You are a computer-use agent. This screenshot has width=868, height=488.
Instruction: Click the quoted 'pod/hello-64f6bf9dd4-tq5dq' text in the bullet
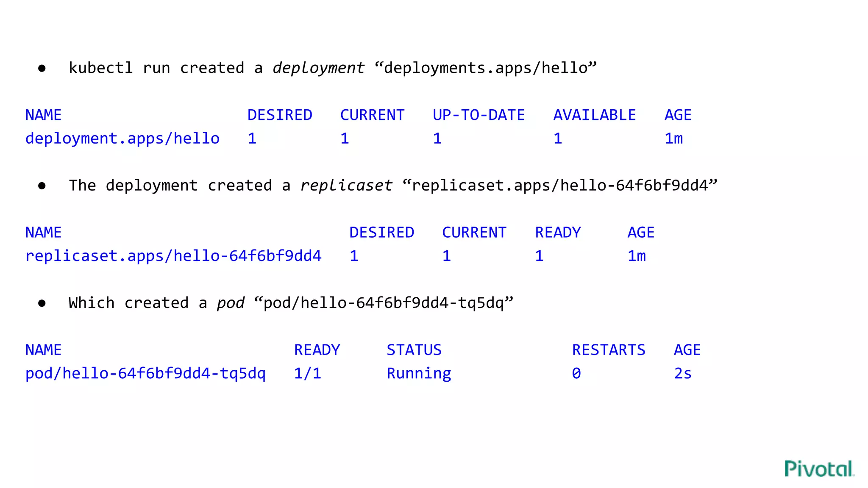click(384, 303)
